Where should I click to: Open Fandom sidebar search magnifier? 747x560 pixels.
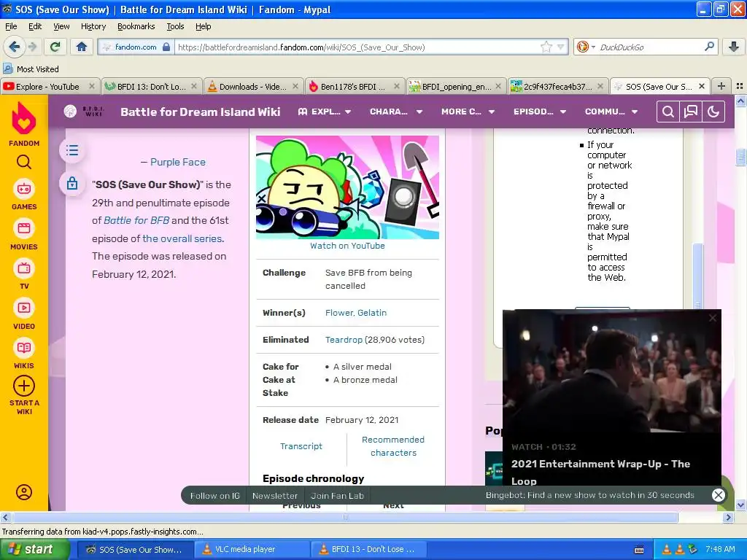pyautogui.click(x=24, y=163)
